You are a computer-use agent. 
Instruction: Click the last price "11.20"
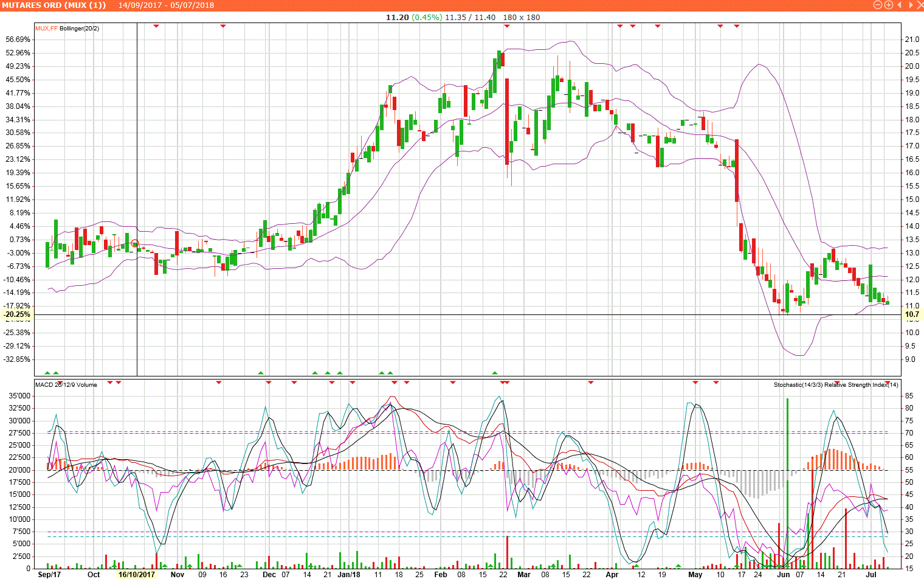397,17
